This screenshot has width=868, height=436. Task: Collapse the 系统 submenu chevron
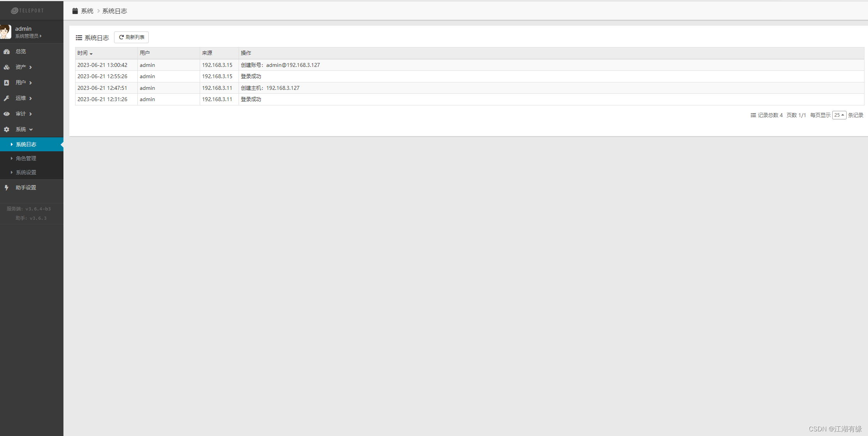pyautogui.click(x=31, y=130)
